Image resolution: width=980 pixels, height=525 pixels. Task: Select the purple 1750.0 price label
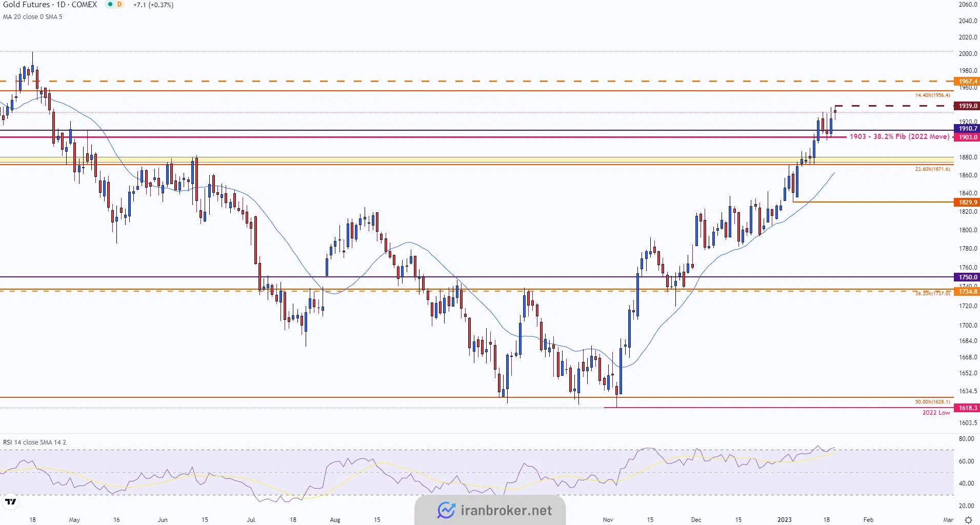pyautogui.click(x=967, y=277)
